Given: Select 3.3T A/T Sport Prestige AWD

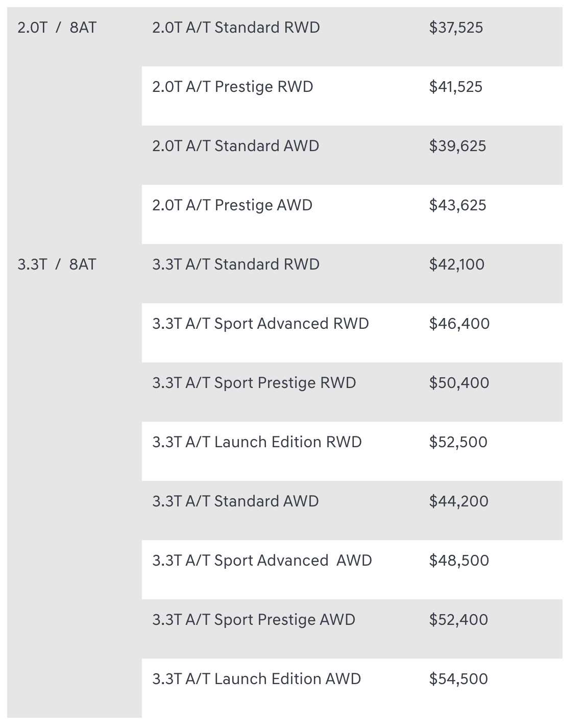Looking at the screenshot, I should tap(254, 620).
